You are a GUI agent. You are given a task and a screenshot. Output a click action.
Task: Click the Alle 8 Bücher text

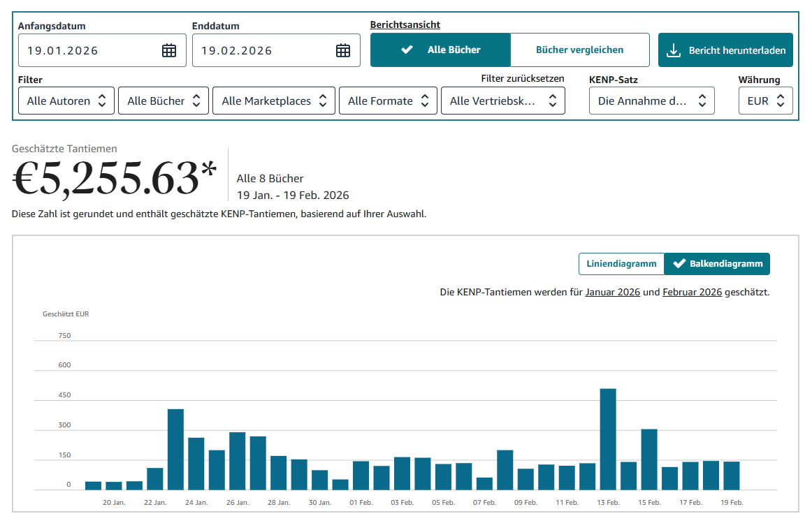coord(270,179)
